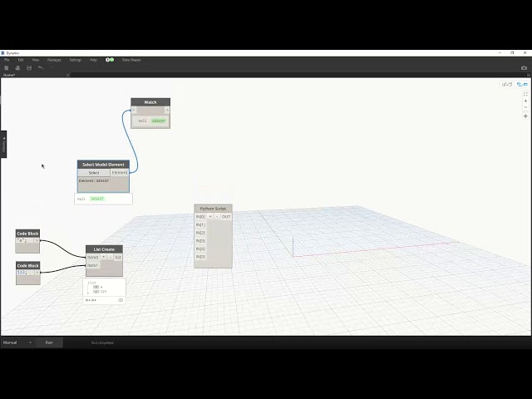Click the zoom out minus icon
The width and height of the screenshot is (532, 399).
pyautogui.click(x=525, y=107)
